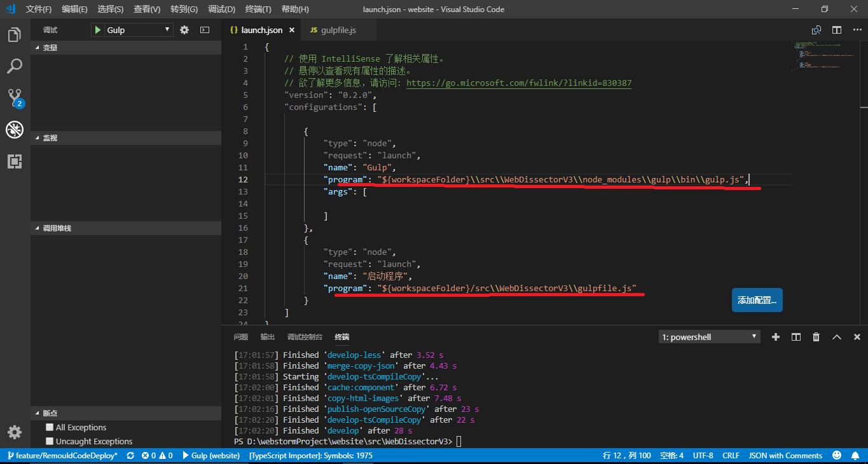Screen dimensions: 868x464
Task: Open the 终端(T) menu
Action: tap(258, 9)
